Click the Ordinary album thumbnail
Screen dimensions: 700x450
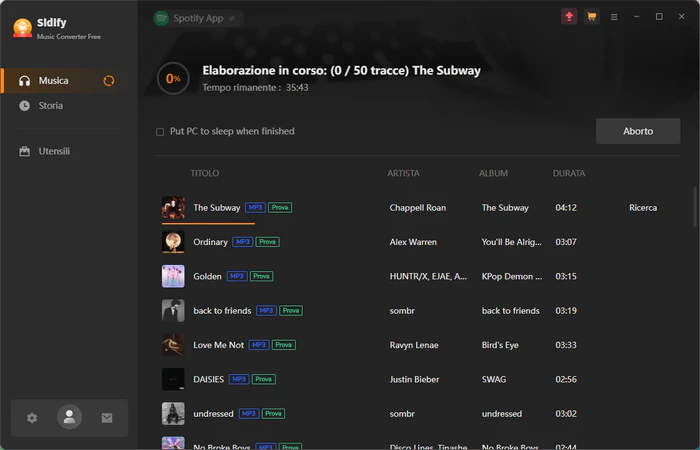click(x=173, y=242)
